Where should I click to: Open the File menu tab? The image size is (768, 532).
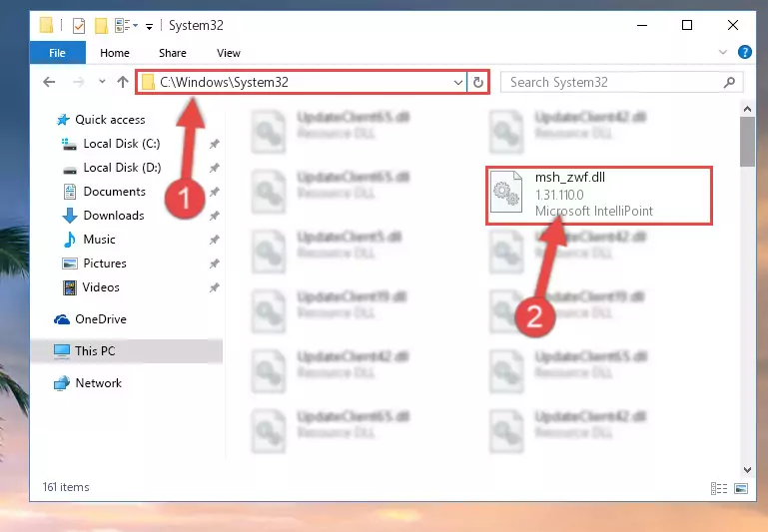coord(57,53)
